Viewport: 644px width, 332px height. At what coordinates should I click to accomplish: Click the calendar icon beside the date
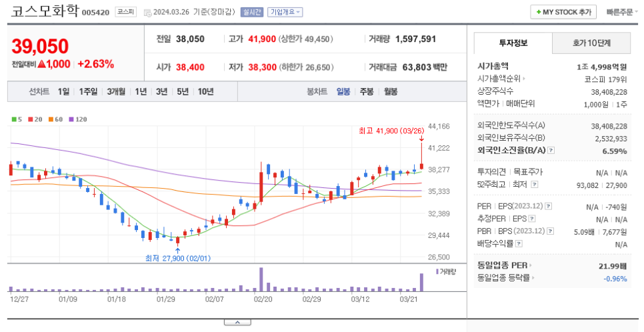coord(147,13)
